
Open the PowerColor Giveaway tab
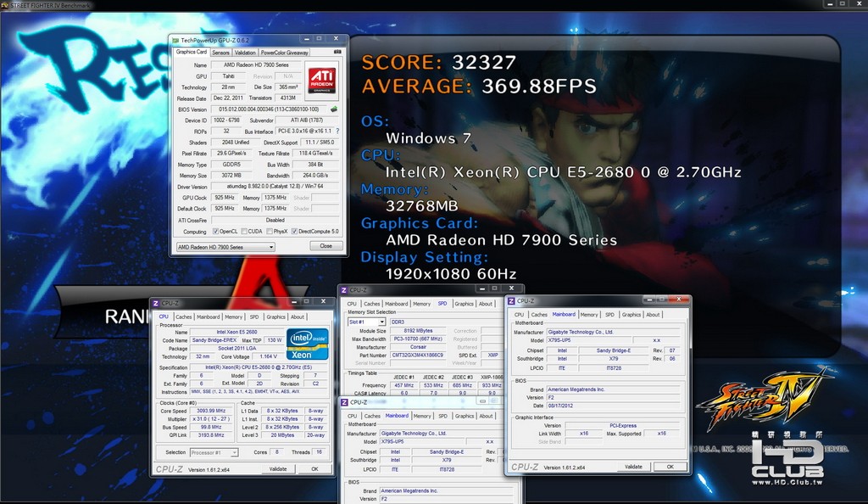(284, 53)
